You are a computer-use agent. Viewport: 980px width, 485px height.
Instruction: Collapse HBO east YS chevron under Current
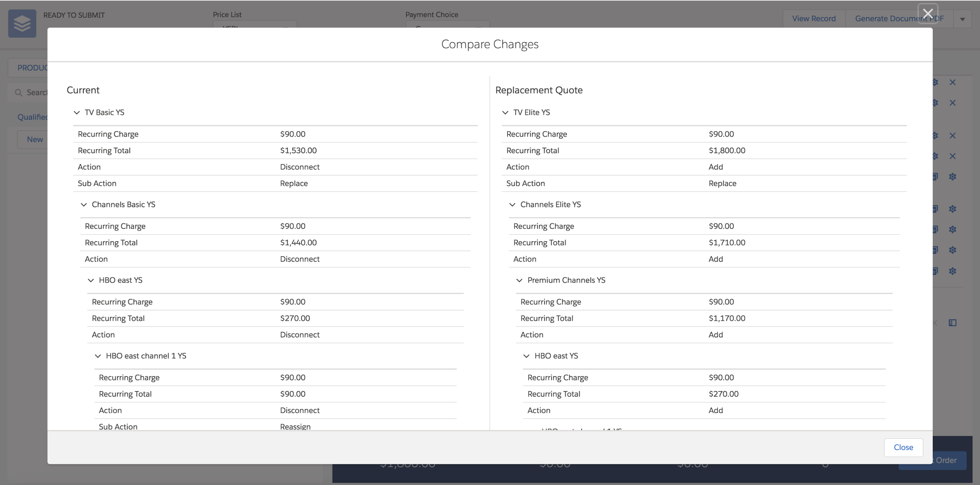tap(91, 280)
